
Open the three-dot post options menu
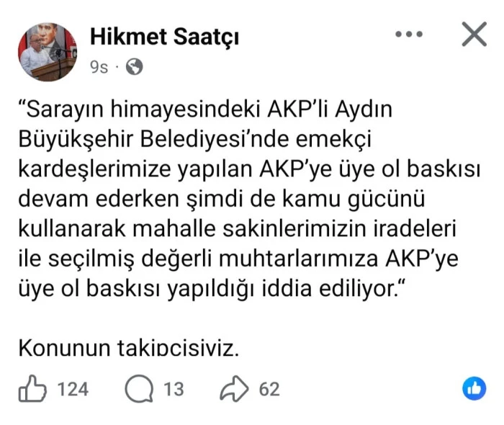point(409,34)
